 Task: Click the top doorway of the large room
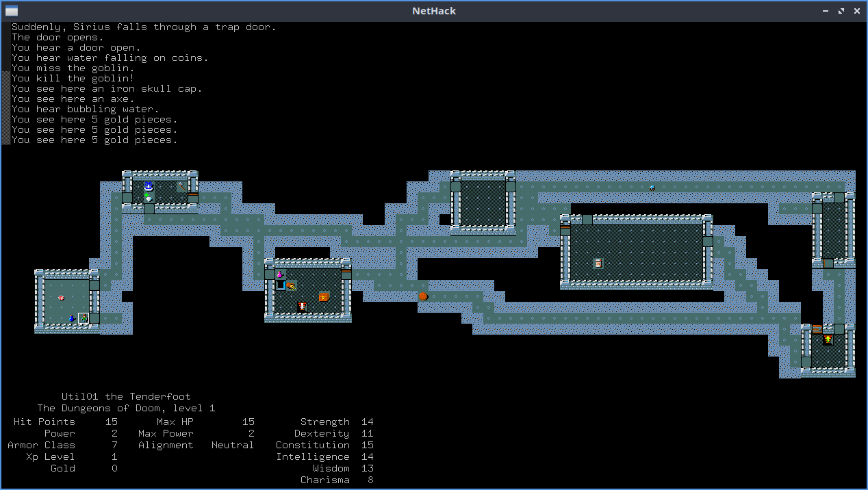[587, 220]
